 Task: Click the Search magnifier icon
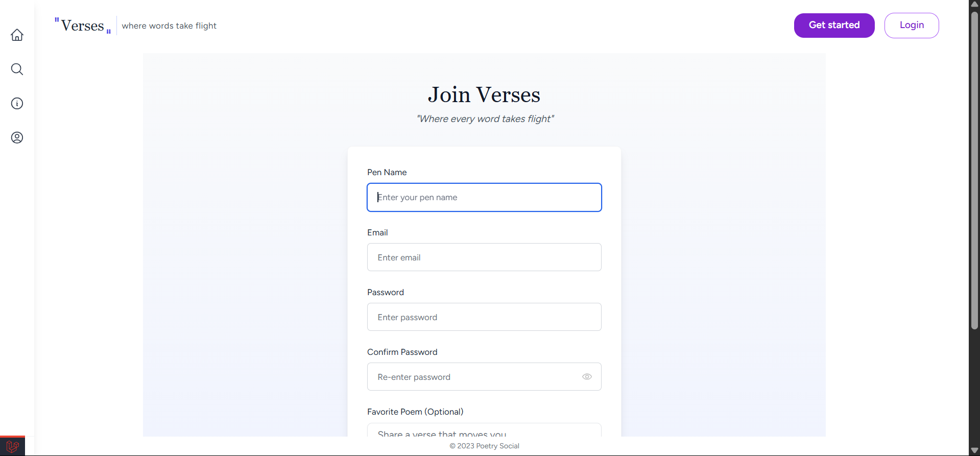(17, 69)
